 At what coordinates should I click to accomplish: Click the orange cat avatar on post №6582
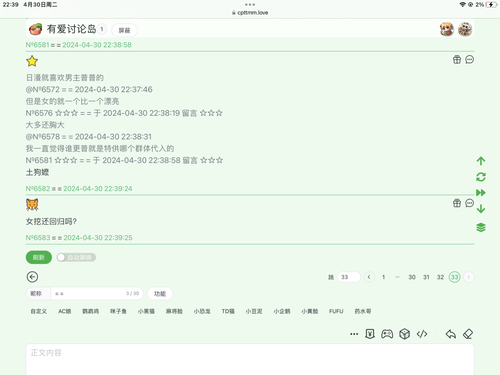[32, 204]
